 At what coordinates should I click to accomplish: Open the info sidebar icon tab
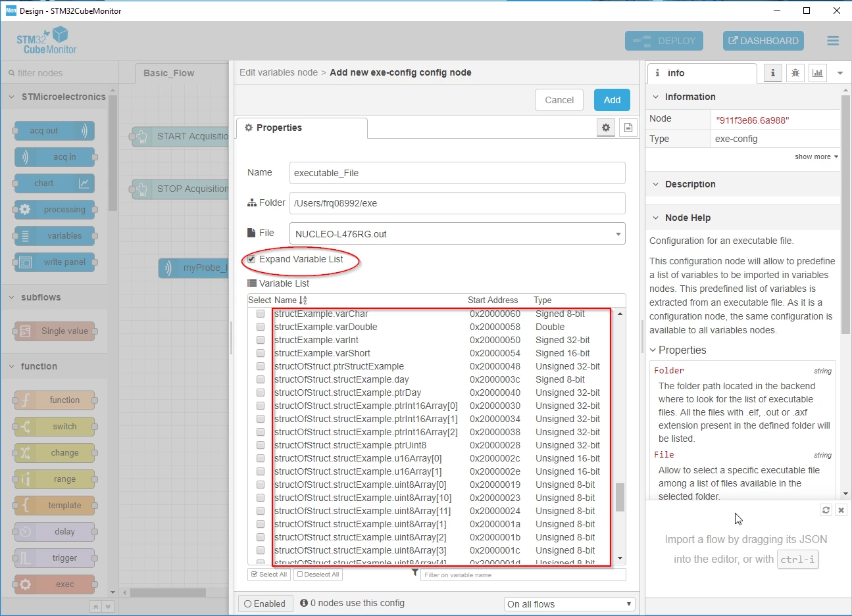773,73
